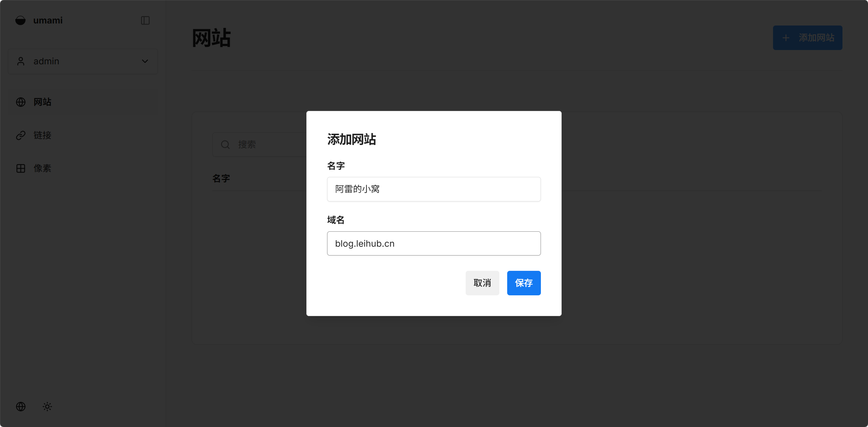Click the search magnifier icon
Screen dimensions: 868x427
225,145
